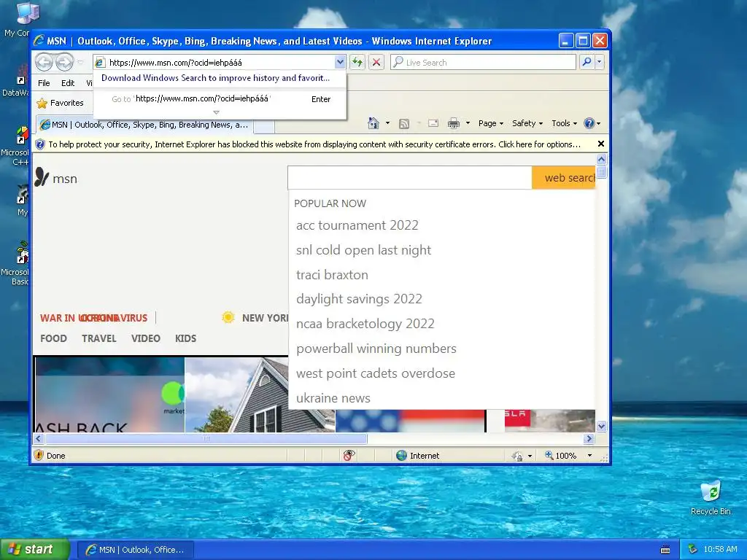Screen dimensions: 747x560
Task: Select Go to msn.com autocomplete entry
Action: tap(220, 99)
